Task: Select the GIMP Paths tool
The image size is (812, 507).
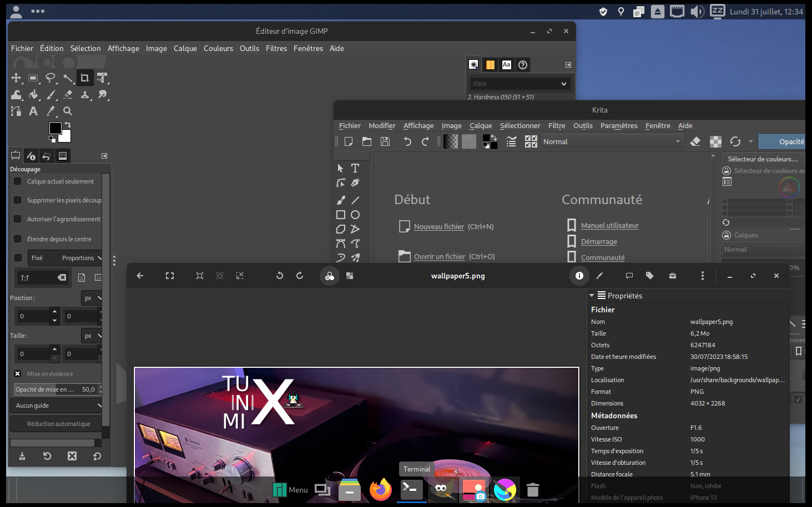Action: click(16, 111)
